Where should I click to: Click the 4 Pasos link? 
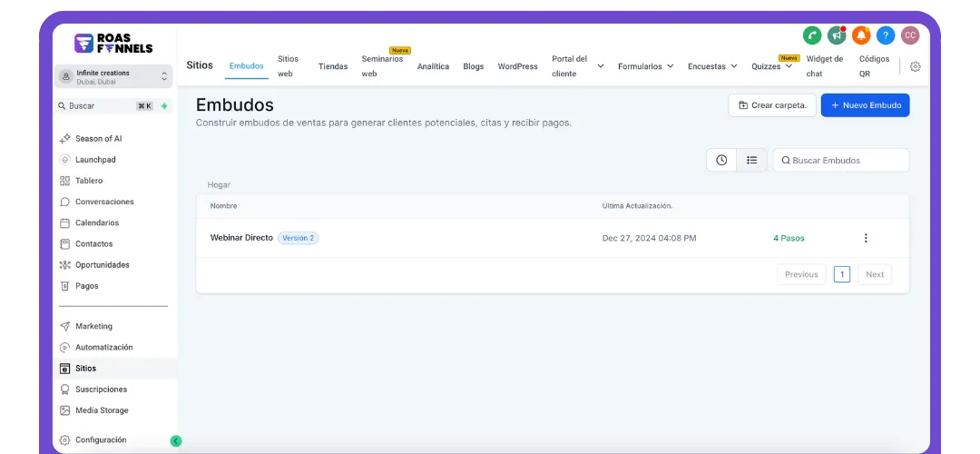click(789, 238)
